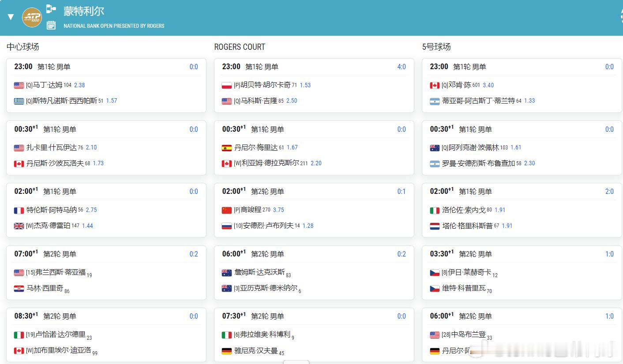Click Canadian flag next to 丹尼斯·沙波瓦洛夫

pos(19,164)
